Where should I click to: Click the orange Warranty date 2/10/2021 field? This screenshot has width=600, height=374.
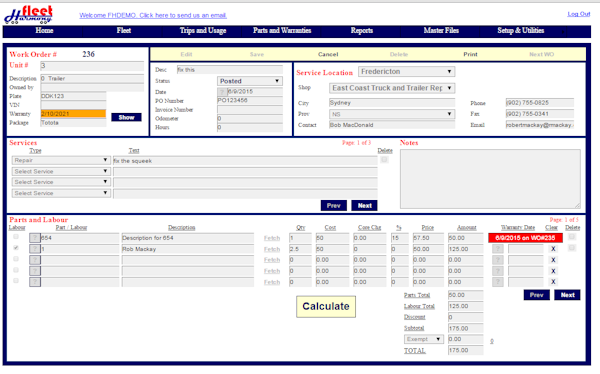click(x=73, y=114)
